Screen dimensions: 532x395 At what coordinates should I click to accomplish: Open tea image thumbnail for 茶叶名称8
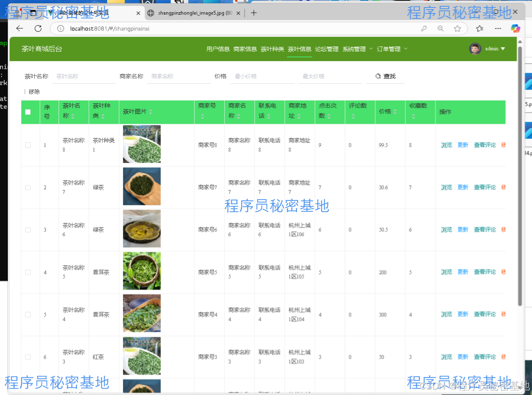[x=142, y=144]
